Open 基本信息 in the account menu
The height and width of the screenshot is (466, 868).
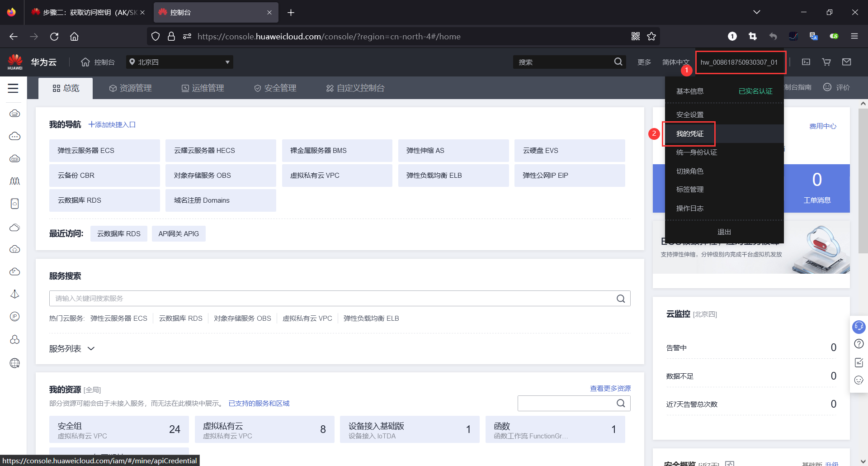690,91
